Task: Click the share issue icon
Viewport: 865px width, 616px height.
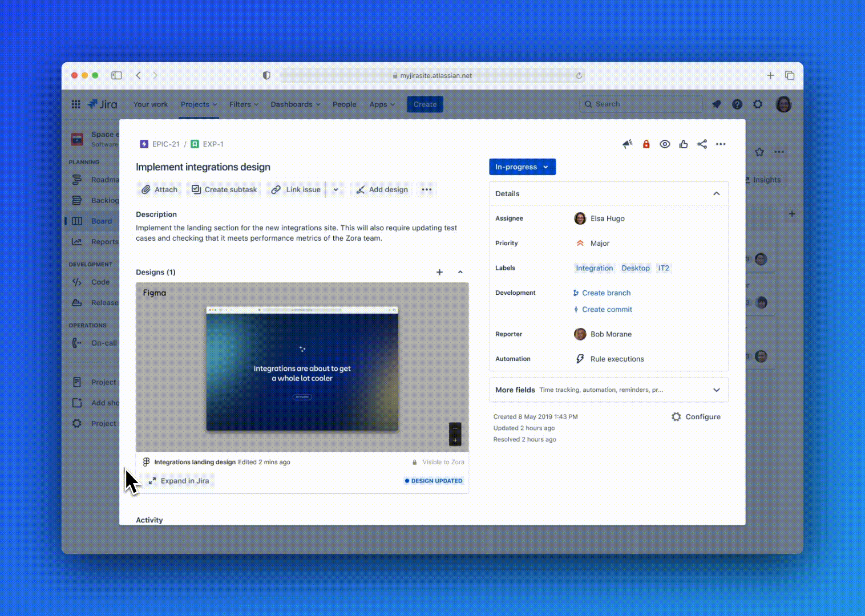Action: point(702,144)
